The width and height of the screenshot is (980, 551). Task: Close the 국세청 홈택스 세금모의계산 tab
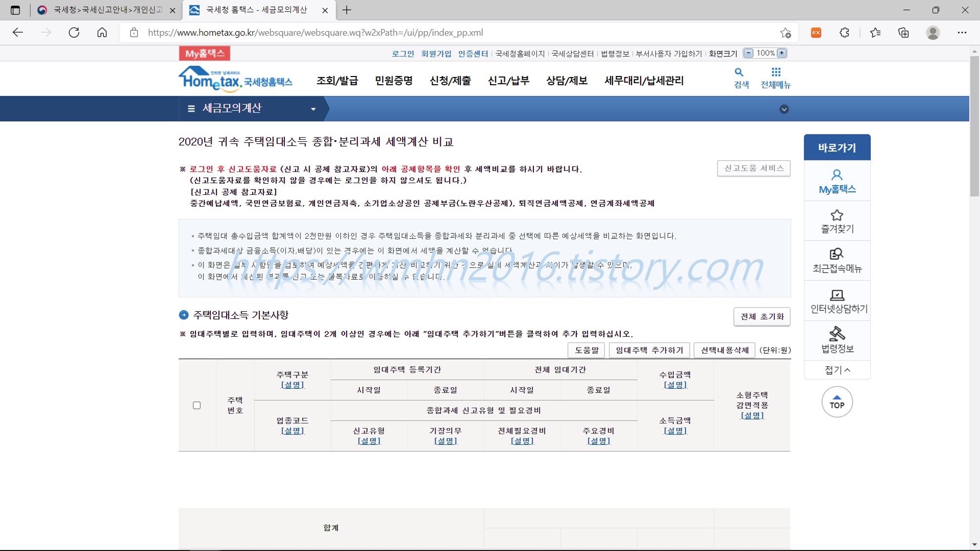[x=325, y=10]
